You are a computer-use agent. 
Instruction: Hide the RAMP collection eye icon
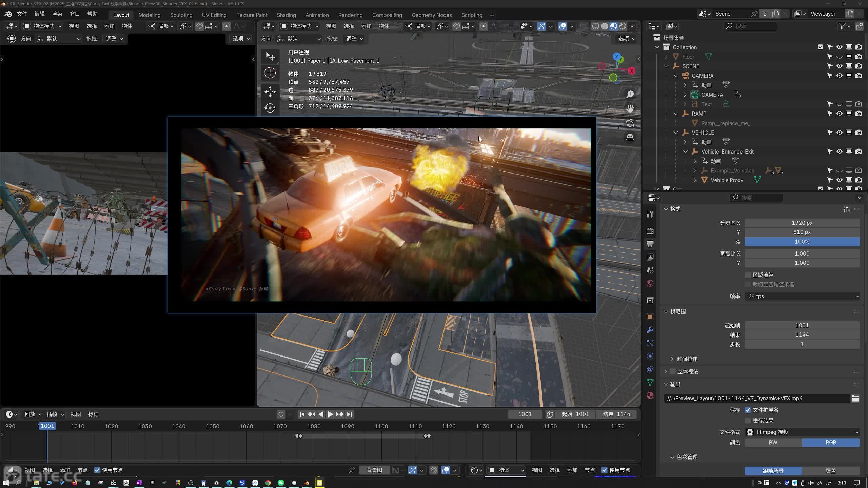[x=839, y=114]
